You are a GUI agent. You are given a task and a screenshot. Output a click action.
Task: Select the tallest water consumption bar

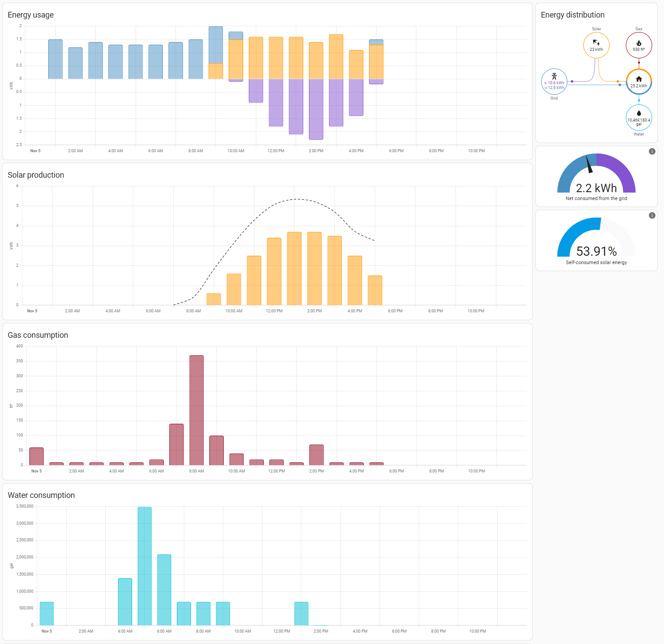coord(144,565)
